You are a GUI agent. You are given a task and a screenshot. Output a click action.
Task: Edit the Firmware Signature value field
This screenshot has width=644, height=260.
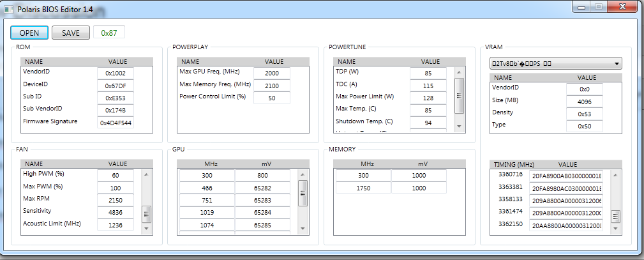(x=116, y=123)
